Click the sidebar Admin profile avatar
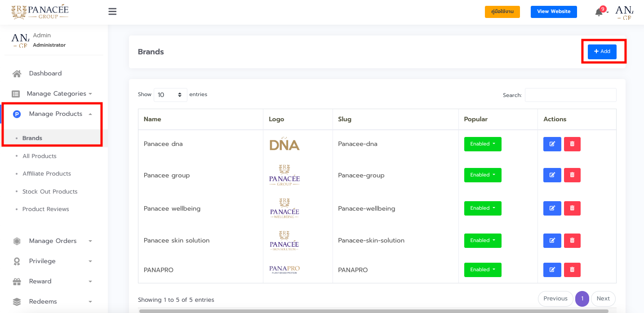644x313 pixels. click(20, 40)
